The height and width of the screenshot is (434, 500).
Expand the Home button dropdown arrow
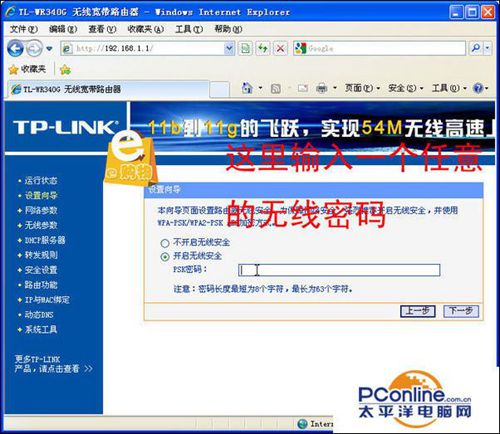pyautogui.click(x=261, y=88)
